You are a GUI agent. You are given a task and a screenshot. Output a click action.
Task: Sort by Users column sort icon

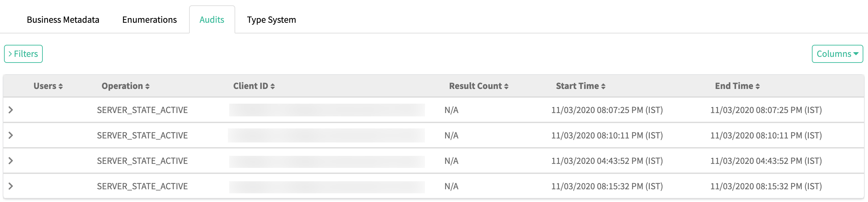61,86
